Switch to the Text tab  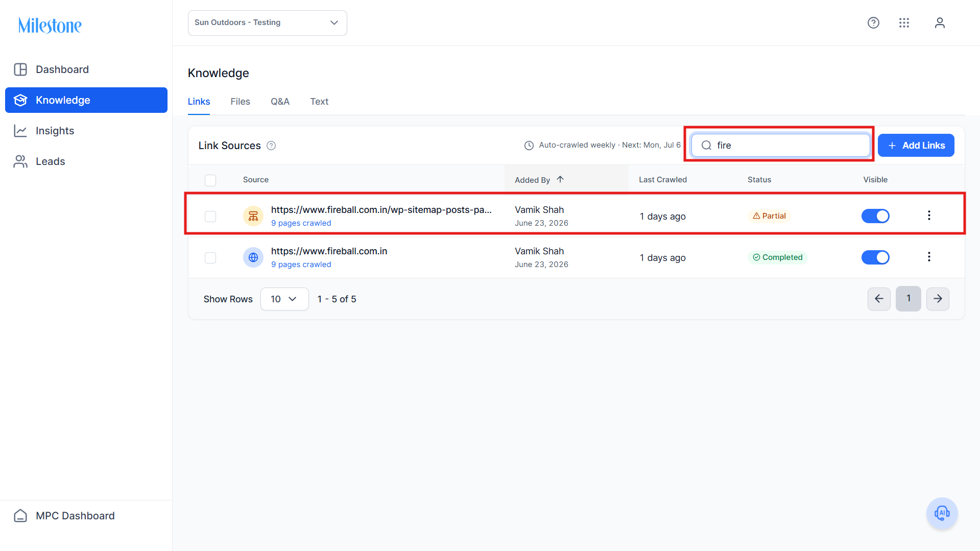pyautogui.click(x=319, y=102)
